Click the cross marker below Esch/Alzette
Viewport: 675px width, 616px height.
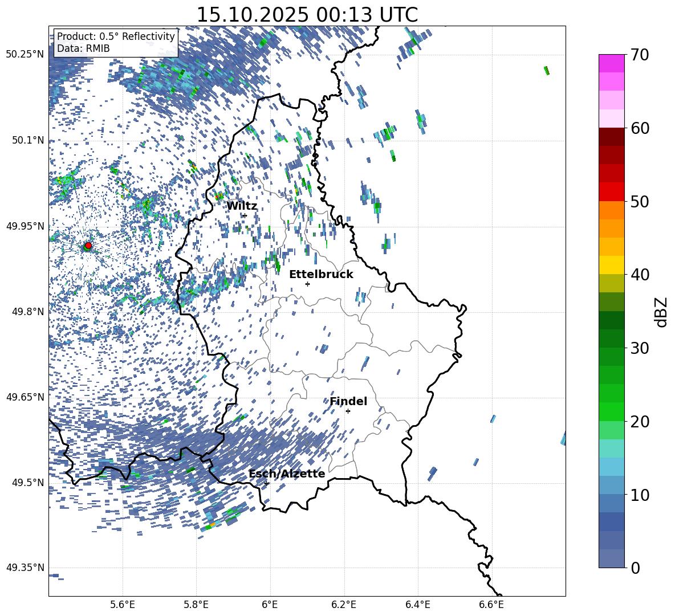click(266, 483)
